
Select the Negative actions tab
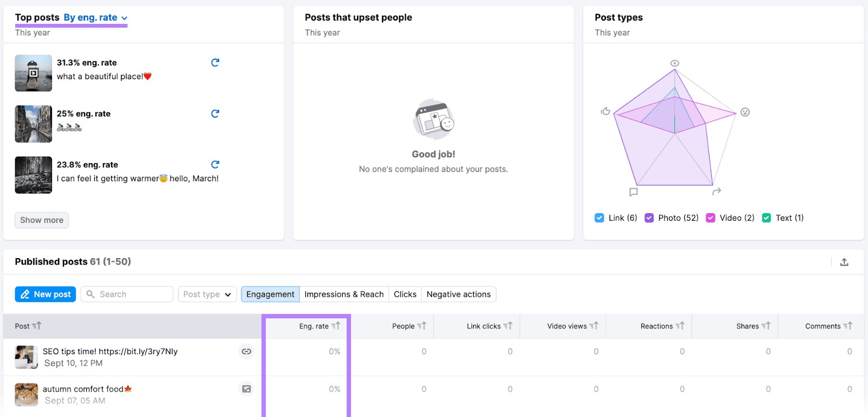pos(458,294)
